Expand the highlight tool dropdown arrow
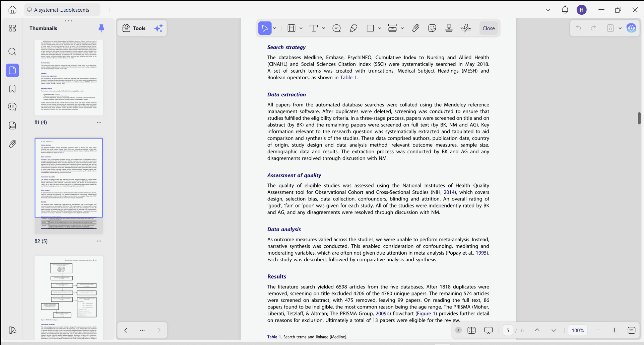This screenshot has width=644, height=345. tap(301, 28)
